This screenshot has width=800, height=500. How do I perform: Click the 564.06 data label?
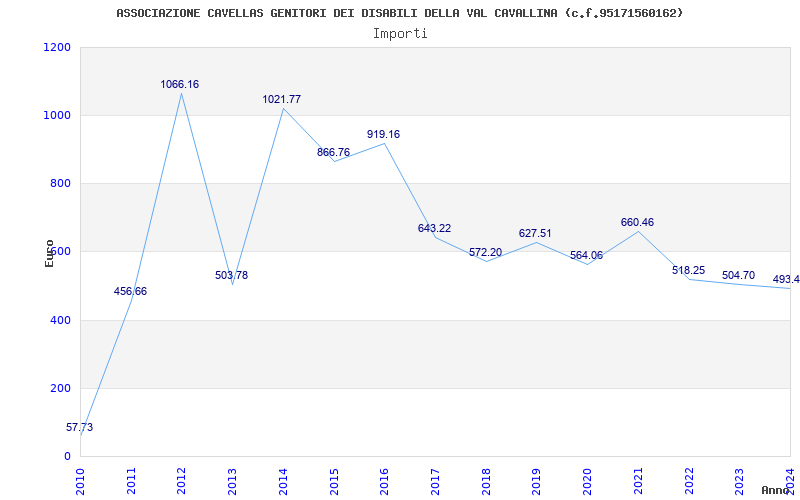tap(586, 255)
